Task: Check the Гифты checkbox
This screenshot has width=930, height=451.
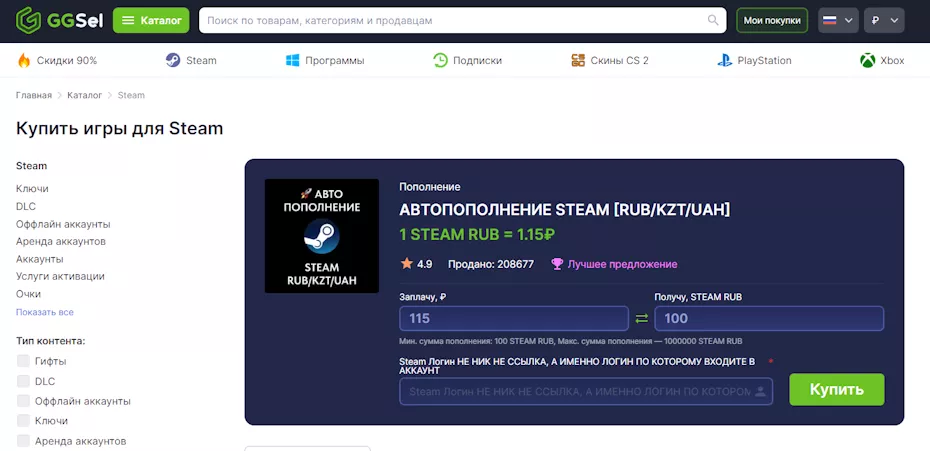Action: pos(23,361)
